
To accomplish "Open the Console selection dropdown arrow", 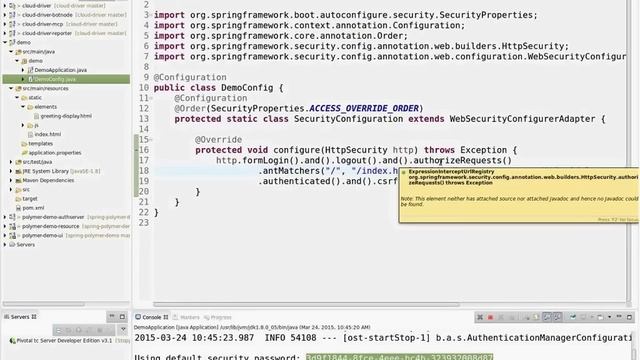I will (x=609, y=317).
